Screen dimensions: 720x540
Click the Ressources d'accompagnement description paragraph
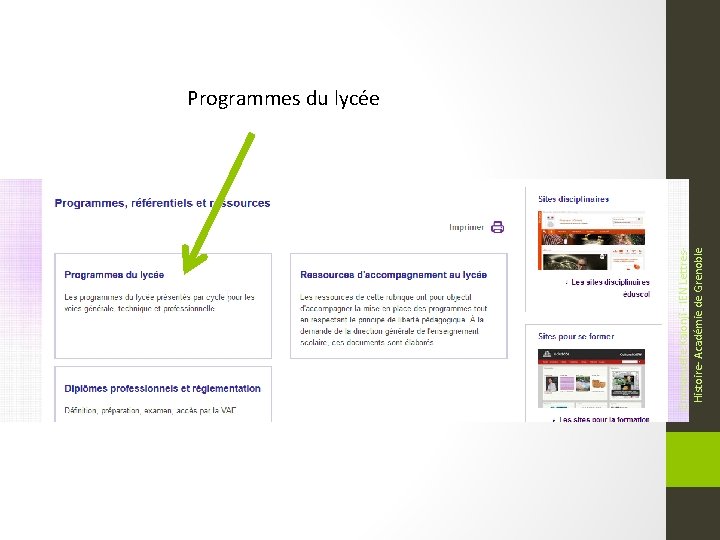tap(394, 320)
